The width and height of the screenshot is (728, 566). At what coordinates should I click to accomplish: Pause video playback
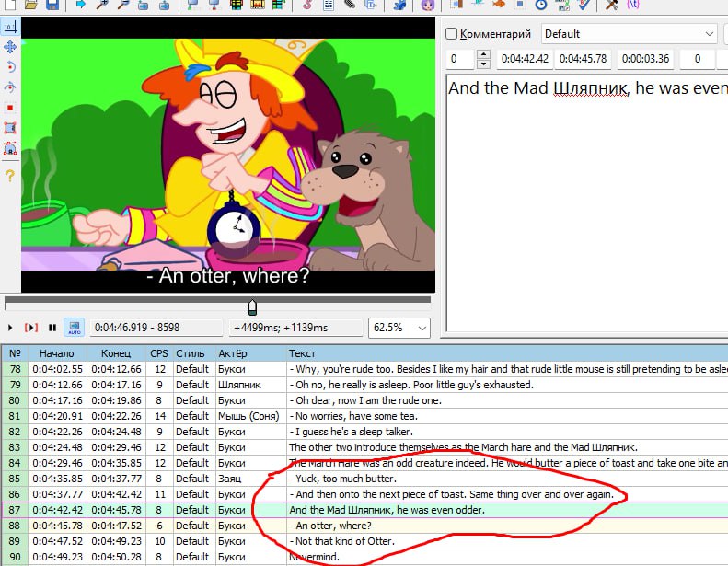tap(52, 328)
